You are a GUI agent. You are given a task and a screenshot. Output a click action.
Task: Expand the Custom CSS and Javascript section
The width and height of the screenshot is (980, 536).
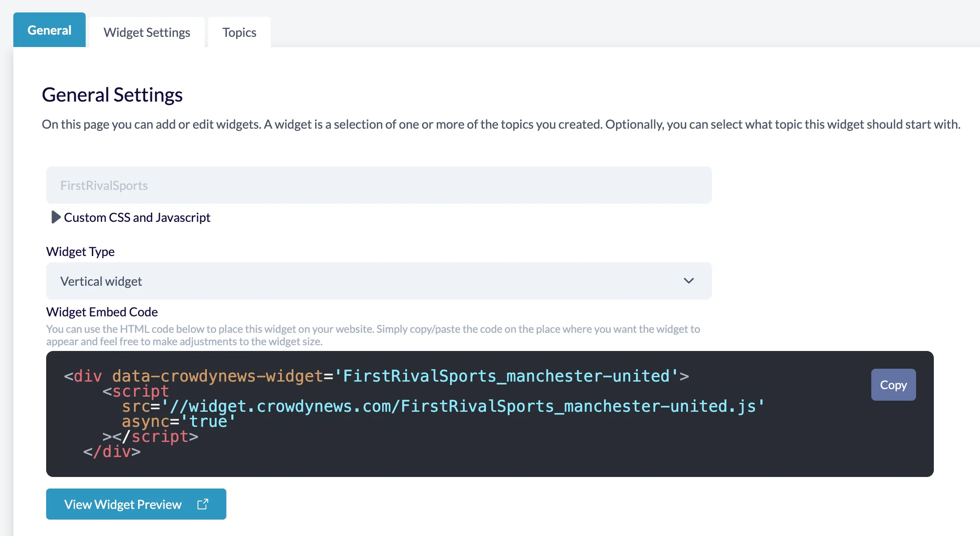tap(137, 217)
